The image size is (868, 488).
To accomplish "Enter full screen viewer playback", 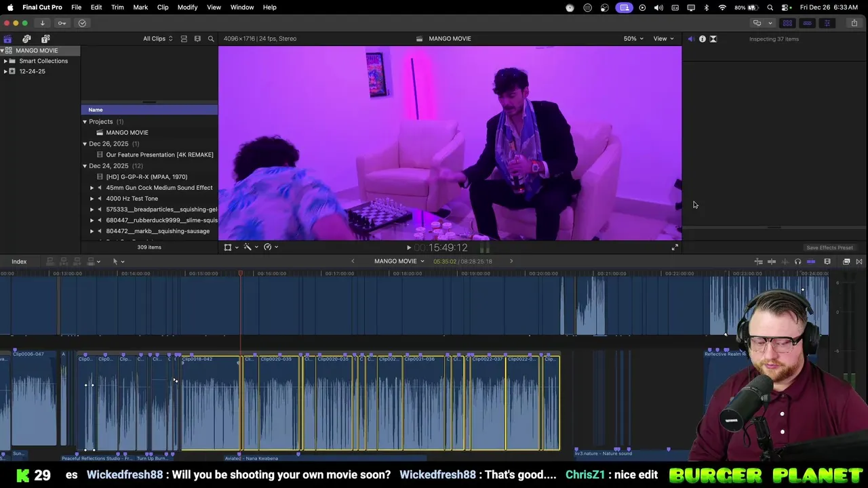I will (675, 247).
